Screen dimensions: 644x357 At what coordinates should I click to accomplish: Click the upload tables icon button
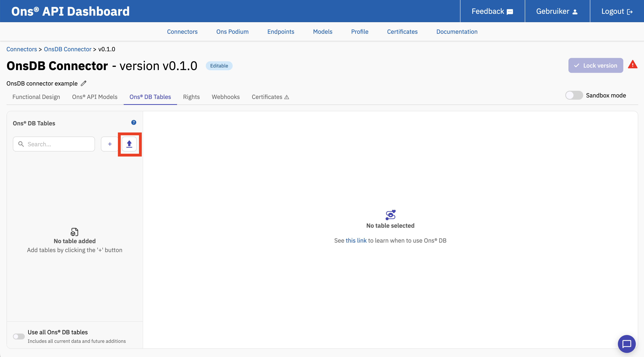pyautogui.click(x=129, y=144)
